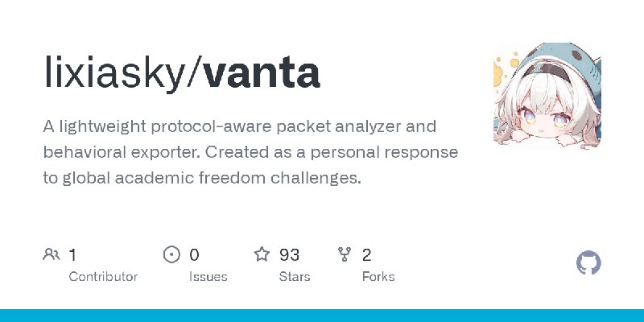Select the issues count number 0

(194, 255)
